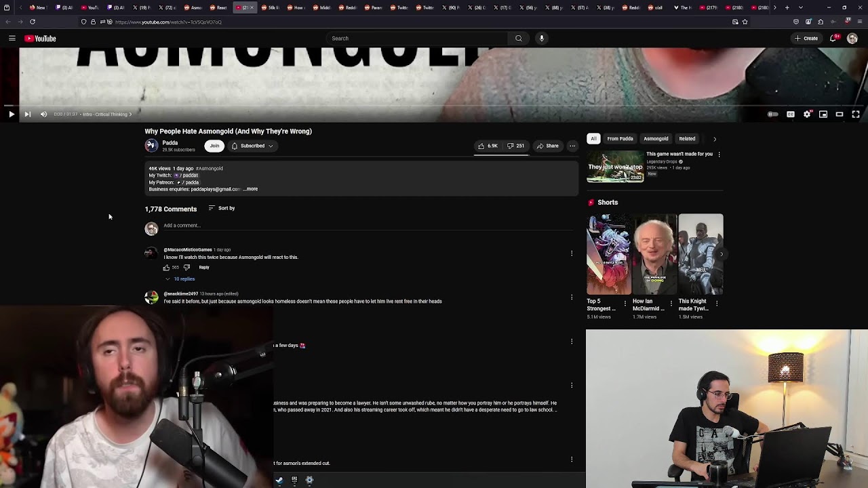This screenshot has height=488, width=868.
Task: Select the 'Asmongold' filter chip
Action: (x=656, y=139)
